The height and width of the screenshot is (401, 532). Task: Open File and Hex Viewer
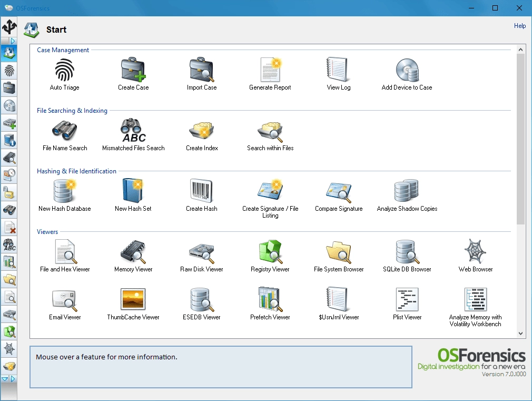click(x=65, y=256)
